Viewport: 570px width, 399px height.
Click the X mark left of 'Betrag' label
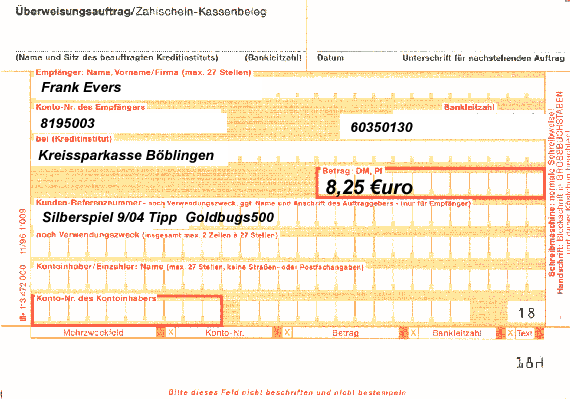[287, 332]
